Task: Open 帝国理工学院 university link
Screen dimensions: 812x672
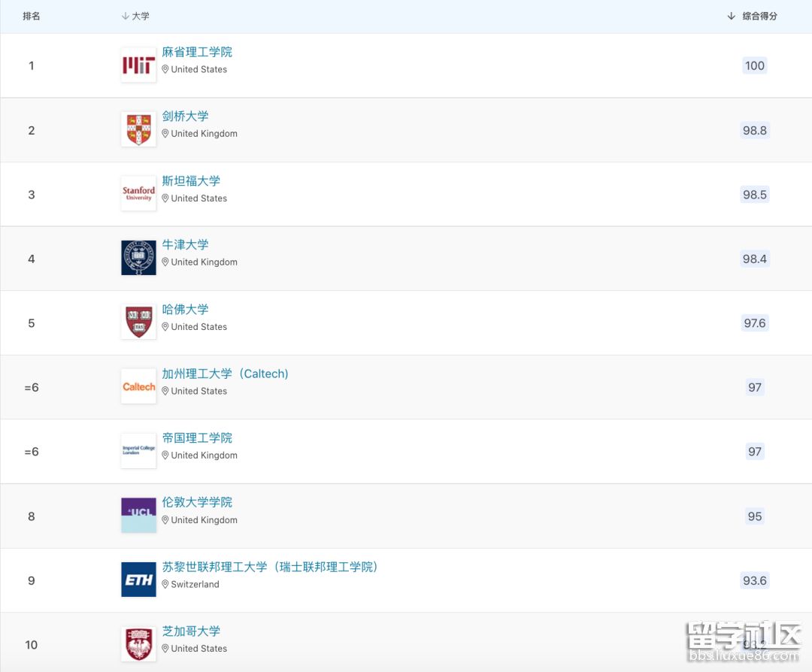Action: click(x=197, y=438)
